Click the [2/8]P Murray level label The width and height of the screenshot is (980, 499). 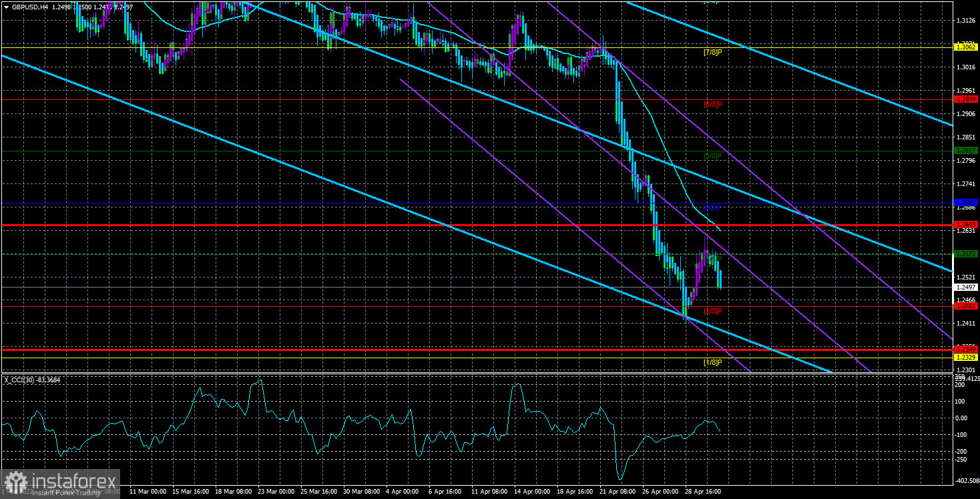713,311
